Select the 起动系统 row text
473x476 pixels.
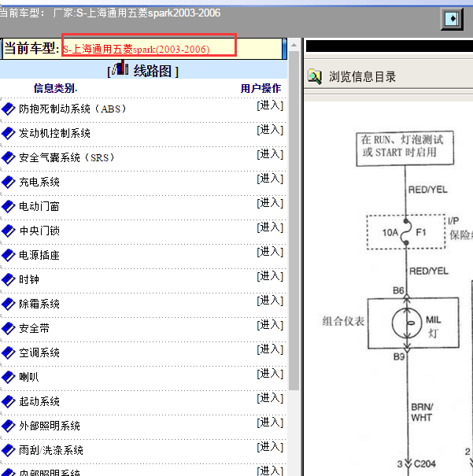(39, 401)
